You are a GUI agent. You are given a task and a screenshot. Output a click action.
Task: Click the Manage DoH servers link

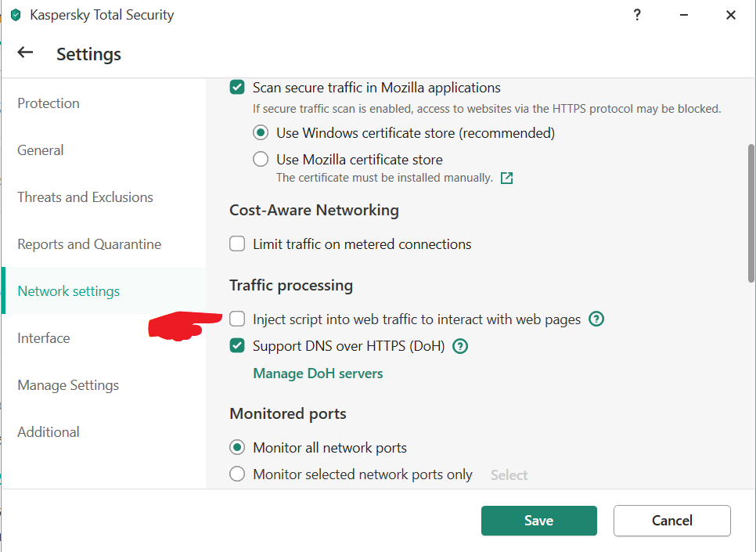318,373
